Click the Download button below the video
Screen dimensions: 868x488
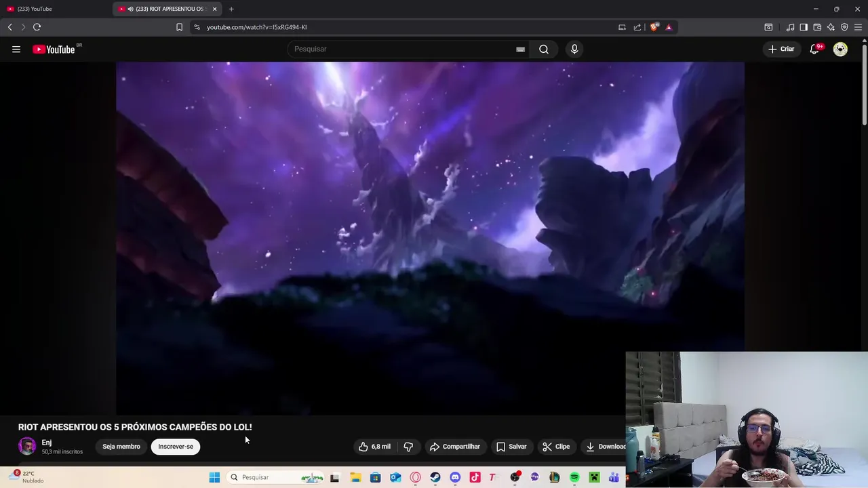coord(605,447)
